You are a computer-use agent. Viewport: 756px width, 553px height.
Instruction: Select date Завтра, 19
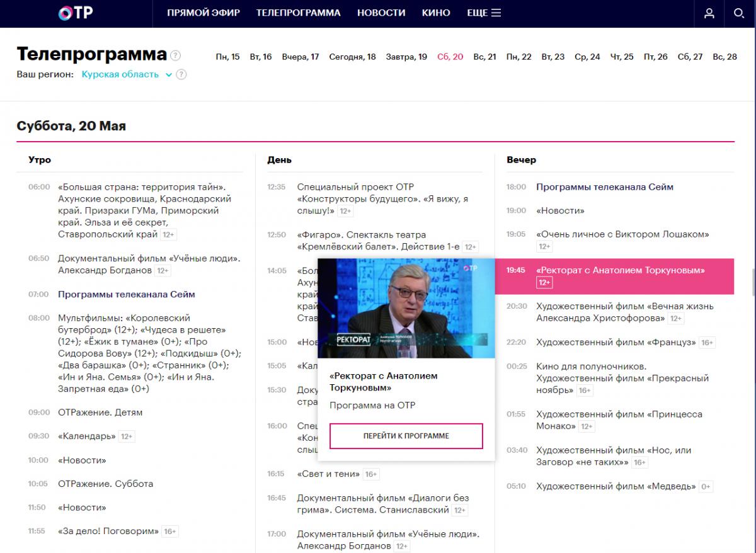(406, 57)
